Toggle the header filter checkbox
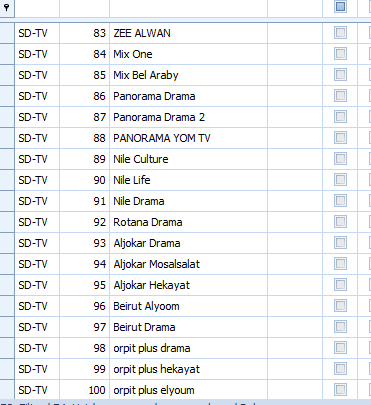 click(x=340, y=6)
